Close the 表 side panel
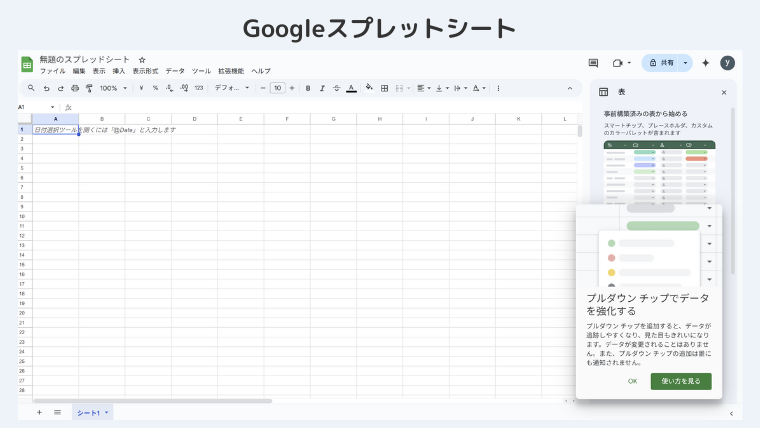 724,93
